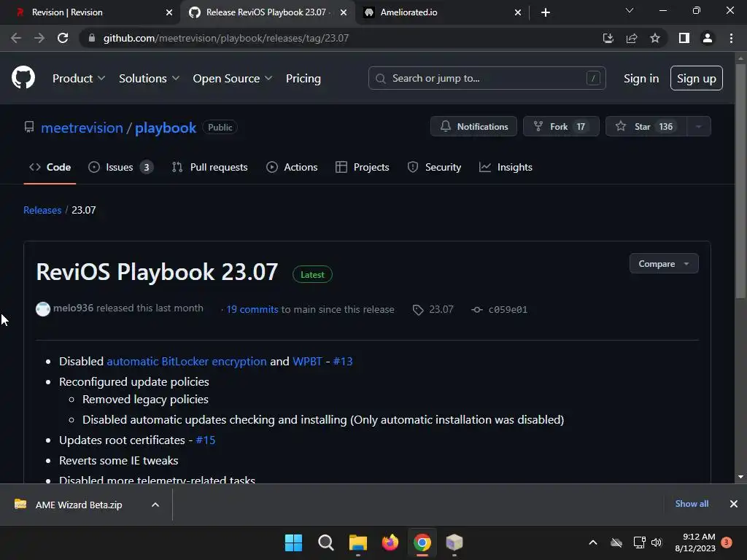Select the Projects tab
This screenshot has height=560, width=747.
pos(362,167)
